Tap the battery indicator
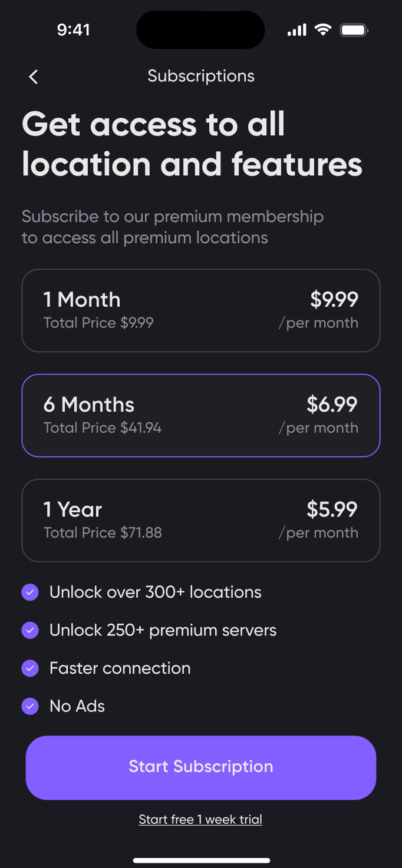This screenshot has width=402, height=868. [353, 29]
